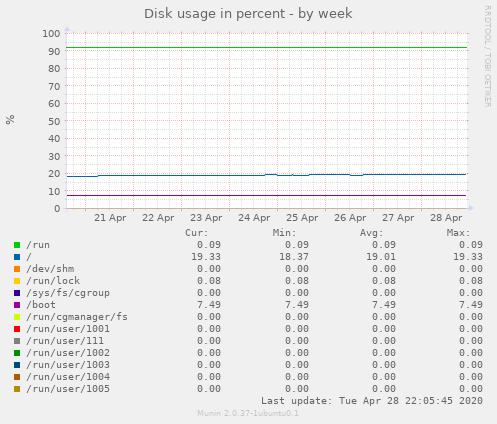Click the brown /run/user/1004 legend swatch
The height and width of the screenshot is (424, 497).
click(17, 377)
